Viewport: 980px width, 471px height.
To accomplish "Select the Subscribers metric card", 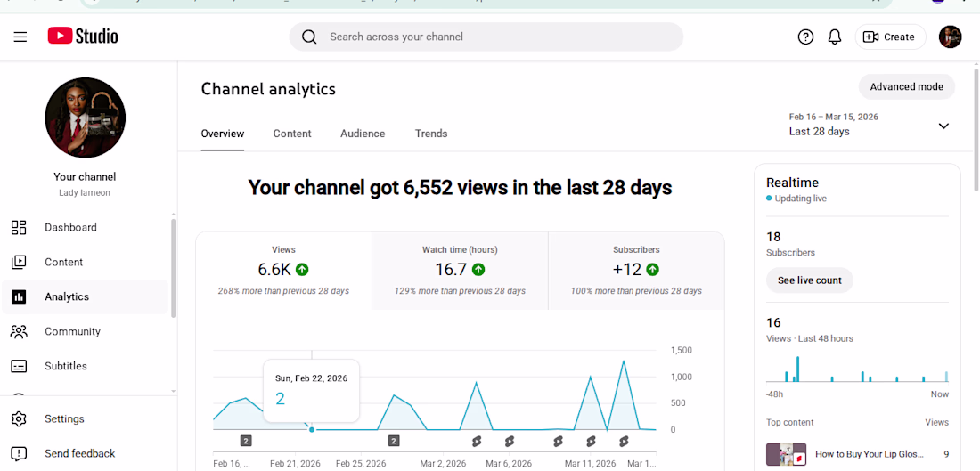I will coord(636,271).
